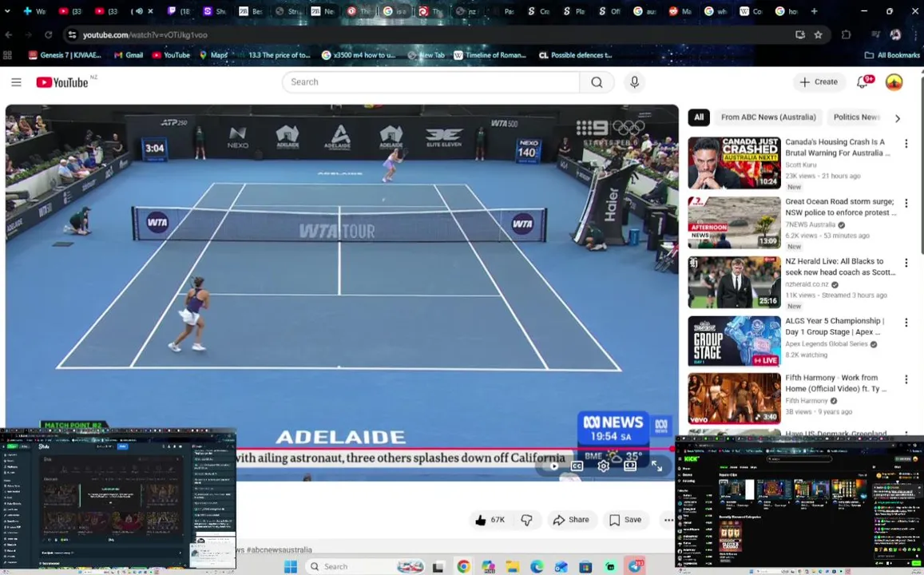This screenshot has height=575, width=924.
Task: Open YouTube notifications bell
Action: [863, 82]
